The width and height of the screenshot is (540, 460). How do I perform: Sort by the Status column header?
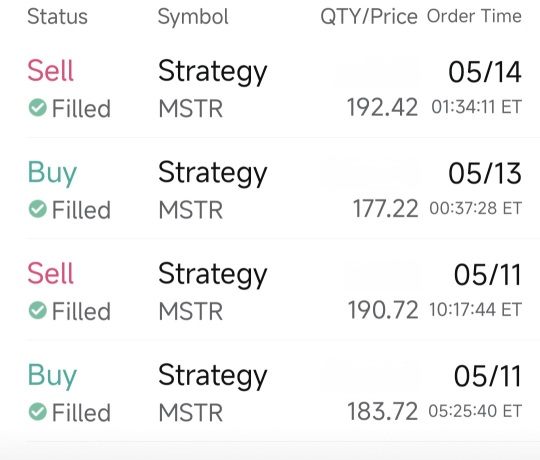tap(58, 17)
